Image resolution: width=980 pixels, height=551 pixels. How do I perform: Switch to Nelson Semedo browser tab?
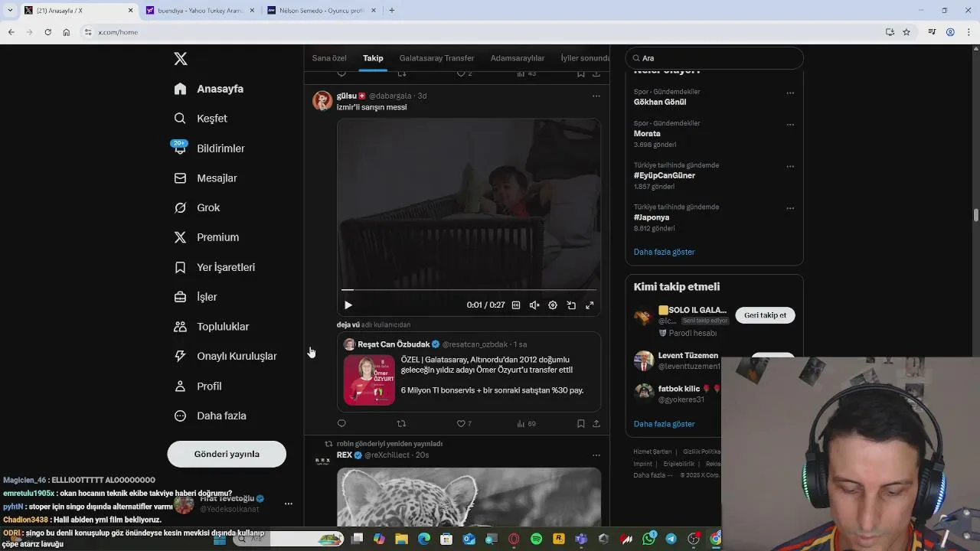322,11
